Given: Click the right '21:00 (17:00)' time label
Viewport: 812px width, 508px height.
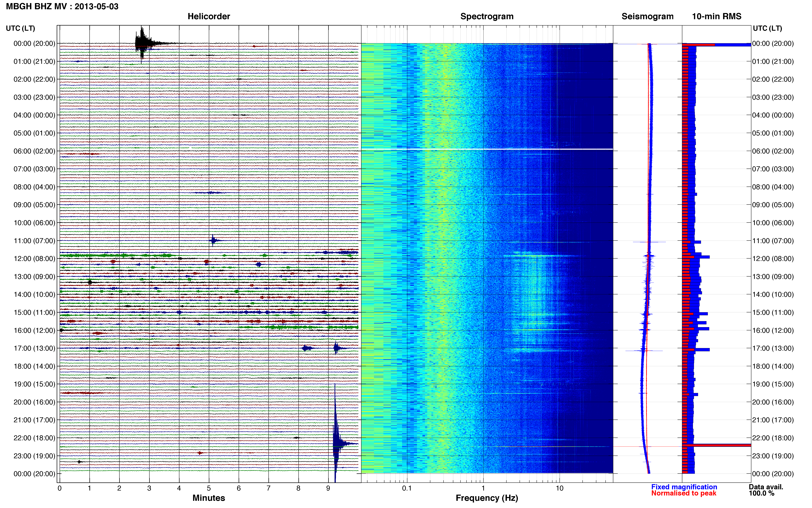Looking at the screenshot, I should click(x=773, y=420).
